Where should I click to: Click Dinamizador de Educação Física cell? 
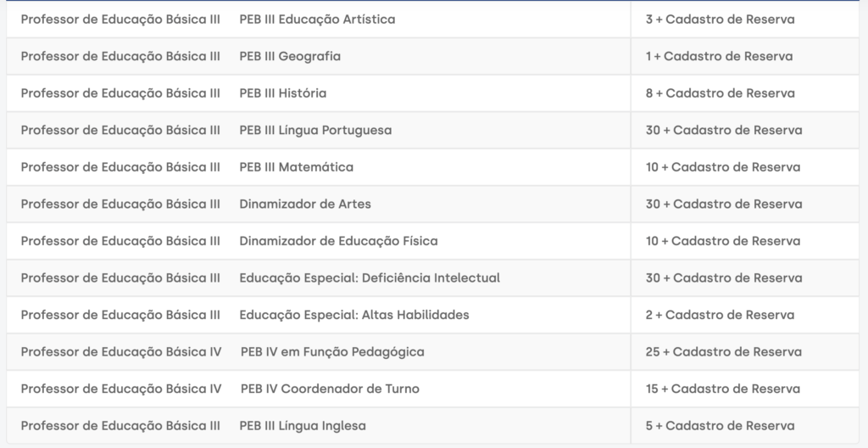[338, 241]
